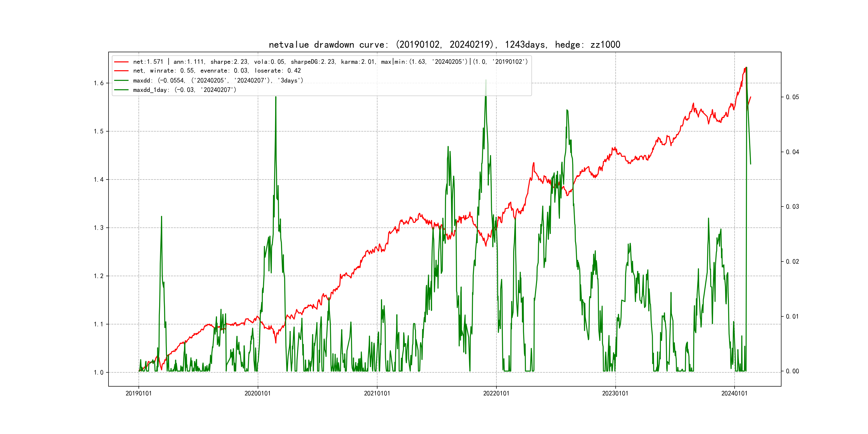Click the 0.03 right y-axis label
The height and width of the screenshot is (434, 868).
[x=792, y=207]
